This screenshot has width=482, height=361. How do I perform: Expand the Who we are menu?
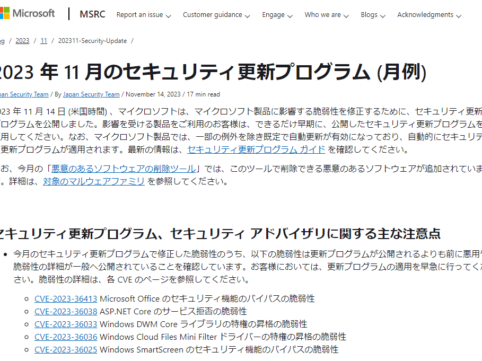pyautogui.click(x=326, y=15)
